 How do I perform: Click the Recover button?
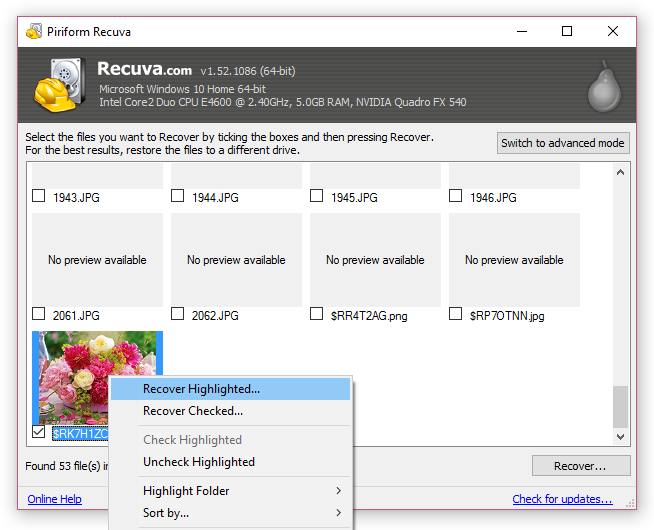pos(581,465)
